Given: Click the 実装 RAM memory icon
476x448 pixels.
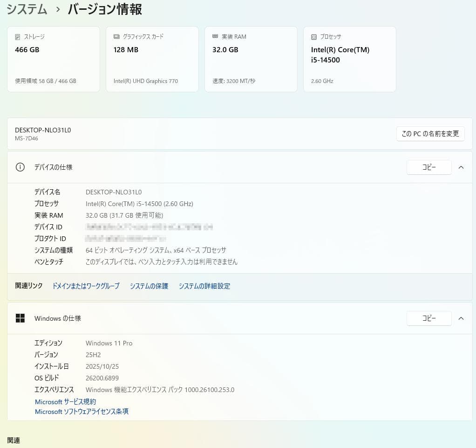Looking at the screenshot, I should [215, 36].
